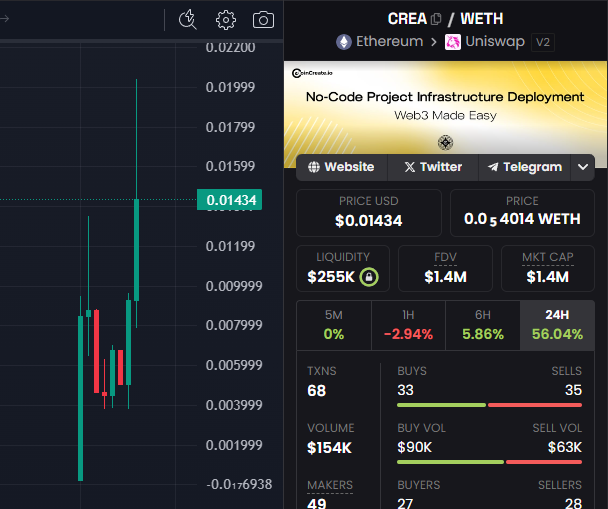Click the 0.009999 price axis label
608x509 pixels.
coord(234,286)
